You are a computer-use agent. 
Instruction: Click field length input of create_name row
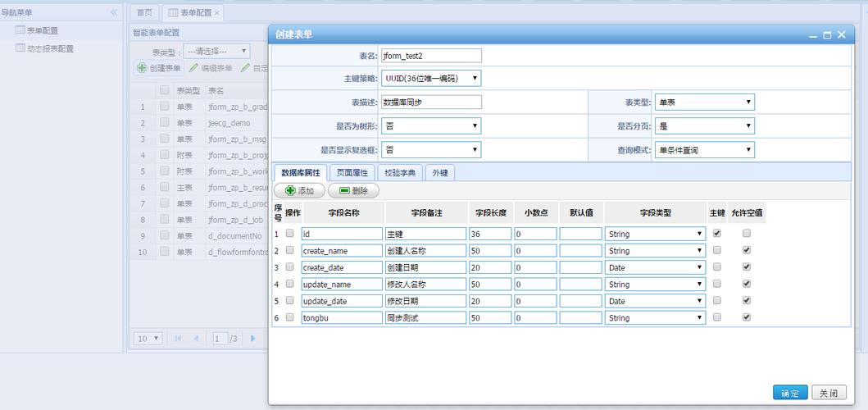point(490,250)
